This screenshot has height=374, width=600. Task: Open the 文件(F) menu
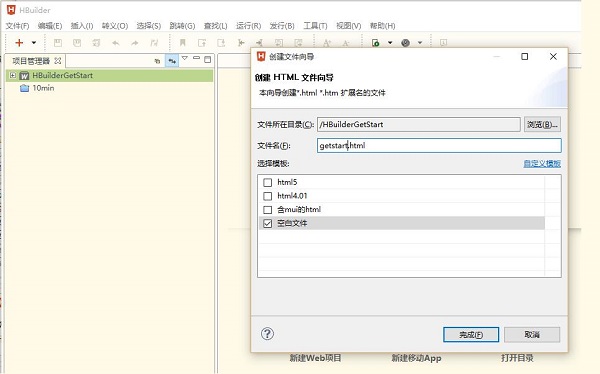coord(17,26)
